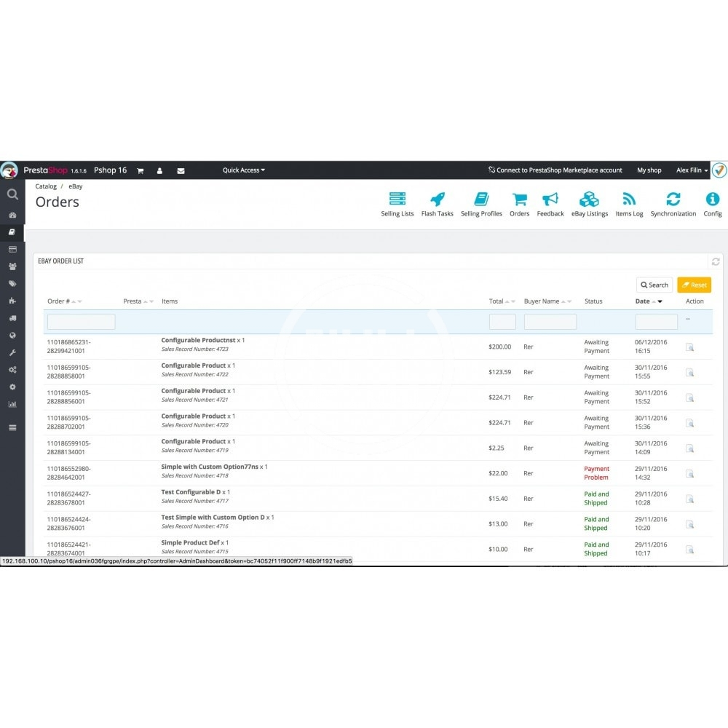
Task: Expand the Quick Access dropdown
Action: (x=244, y=170)
